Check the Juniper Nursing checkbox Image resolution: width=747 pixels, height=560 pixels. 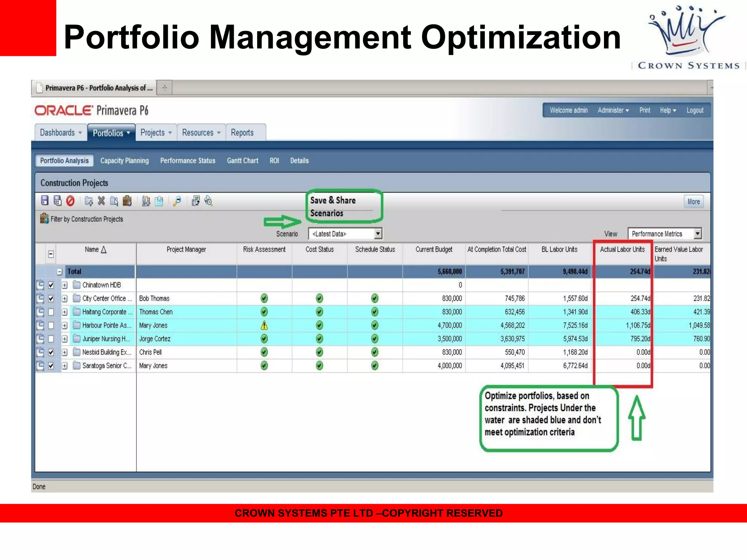tap(51, 339)
